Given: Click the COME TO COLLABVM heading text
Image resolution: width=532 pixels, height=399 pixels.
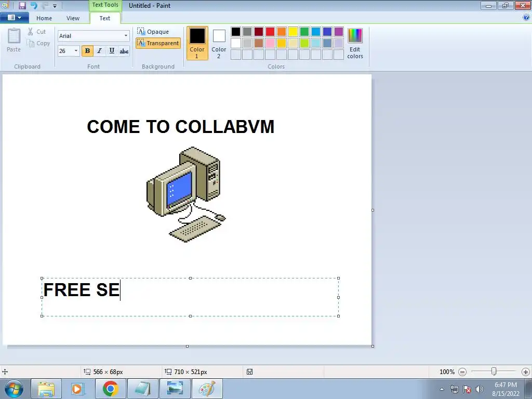Looking at the screenshot, I should (x=180, y=127).
